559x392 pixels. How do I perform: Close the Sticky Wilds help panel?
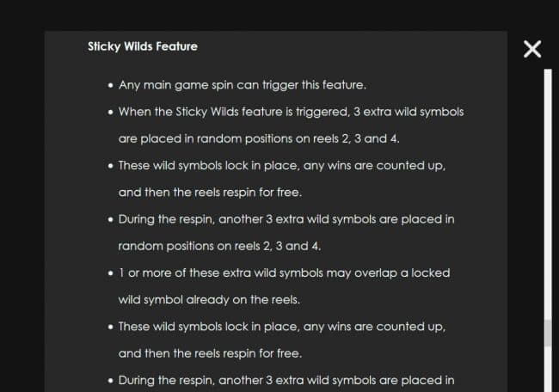coord(532,49)
